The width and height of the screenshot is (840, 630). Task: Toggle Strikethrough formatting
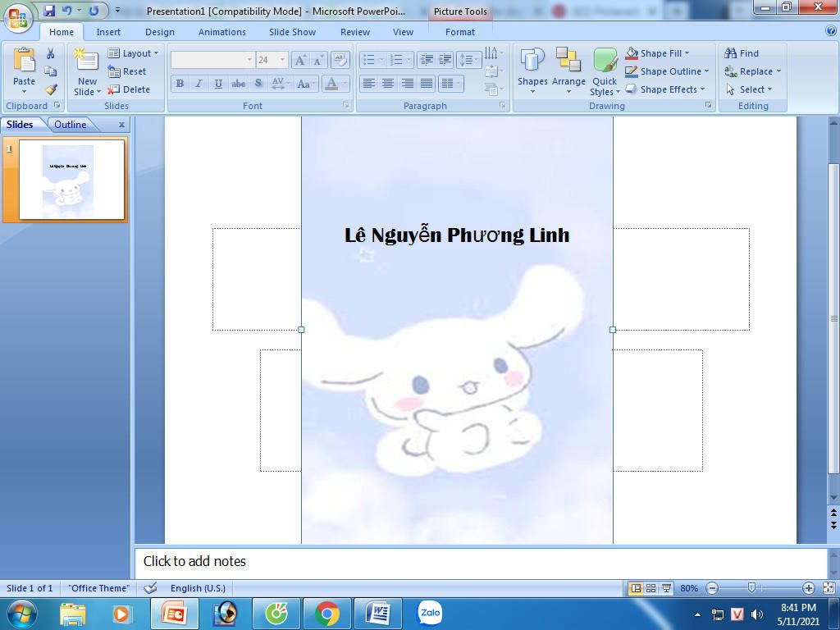pos(239,83)
